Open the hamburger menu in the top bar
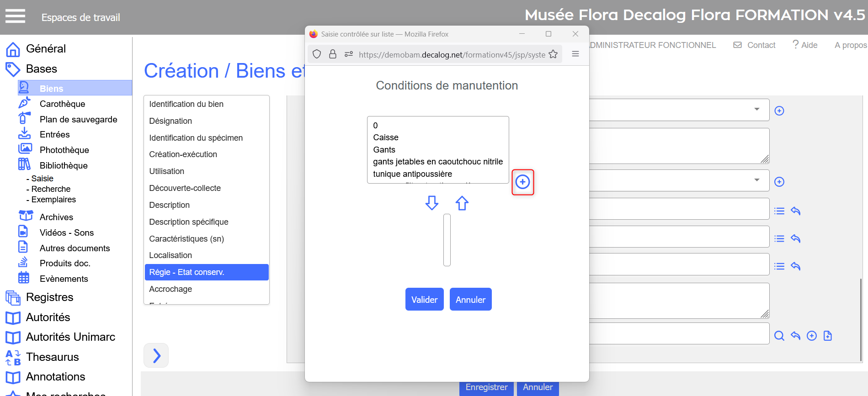Viewport: 868px width, 396px height. [x=15, y=16]
